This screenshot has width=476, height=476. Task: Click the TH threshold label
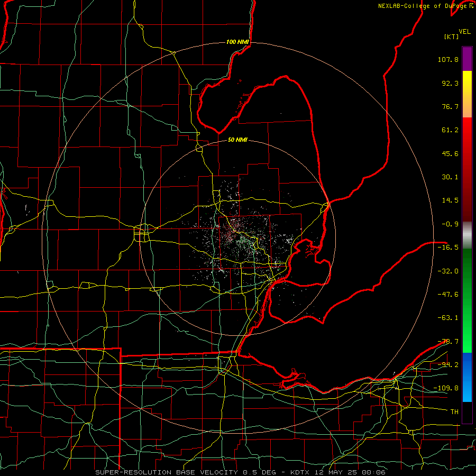(x=454, y=411)
